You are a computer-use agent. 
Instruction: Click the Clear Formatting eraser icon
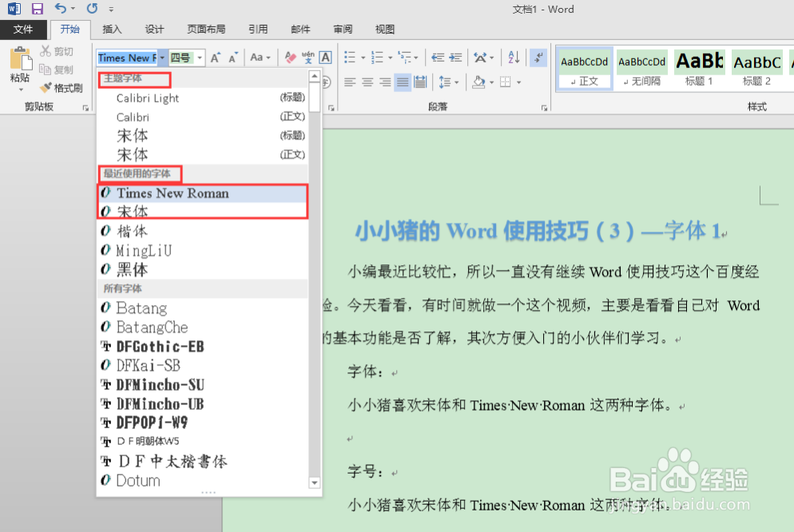[x=290, y=58]
